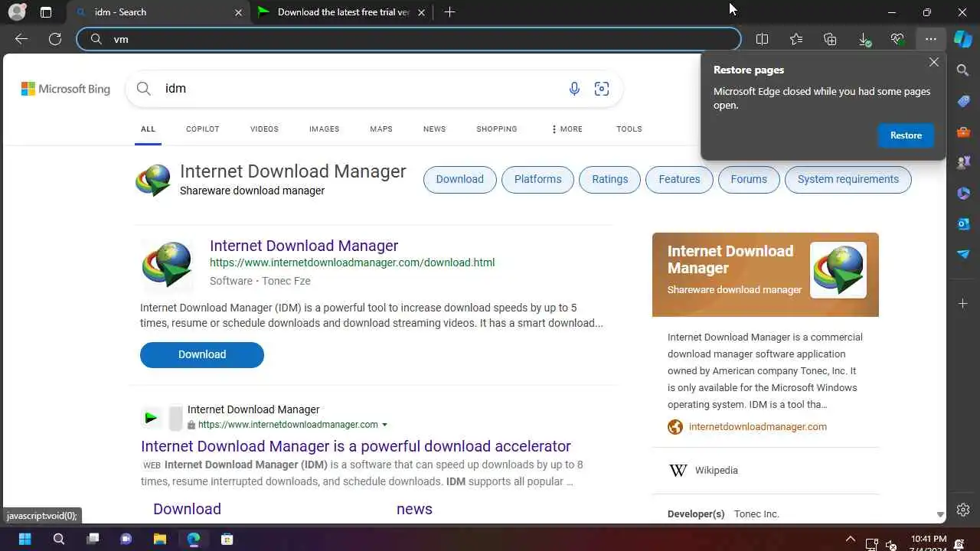Open sidebar Shopping tag icon

(963, 101)
